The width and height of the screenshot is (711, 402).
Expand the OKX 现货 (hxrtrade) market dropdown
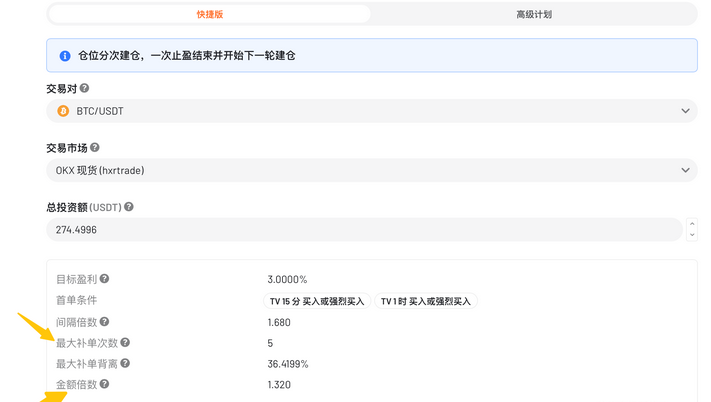371,170
